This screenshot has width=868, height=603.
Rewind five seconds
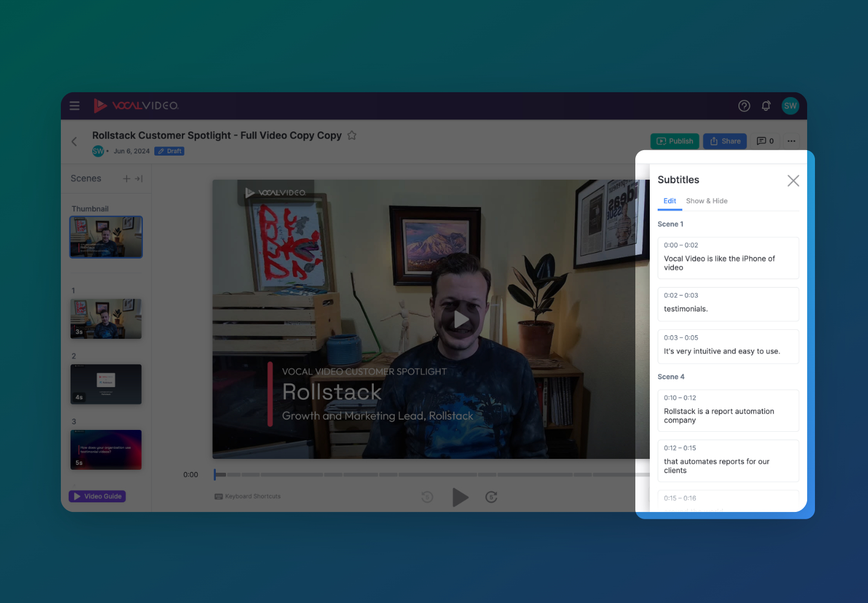point(427,497)
